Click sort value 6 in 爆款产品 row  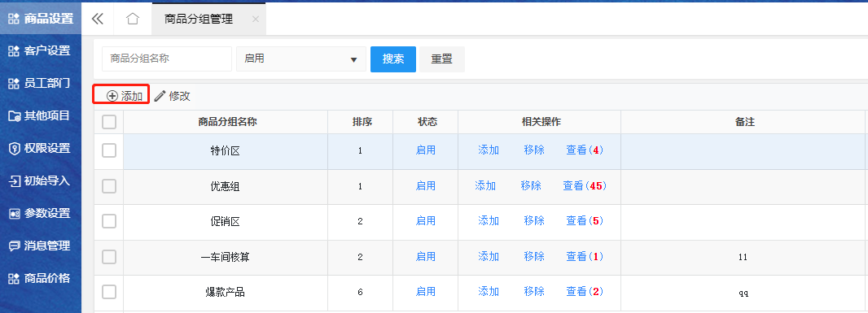tap(361, 292)
